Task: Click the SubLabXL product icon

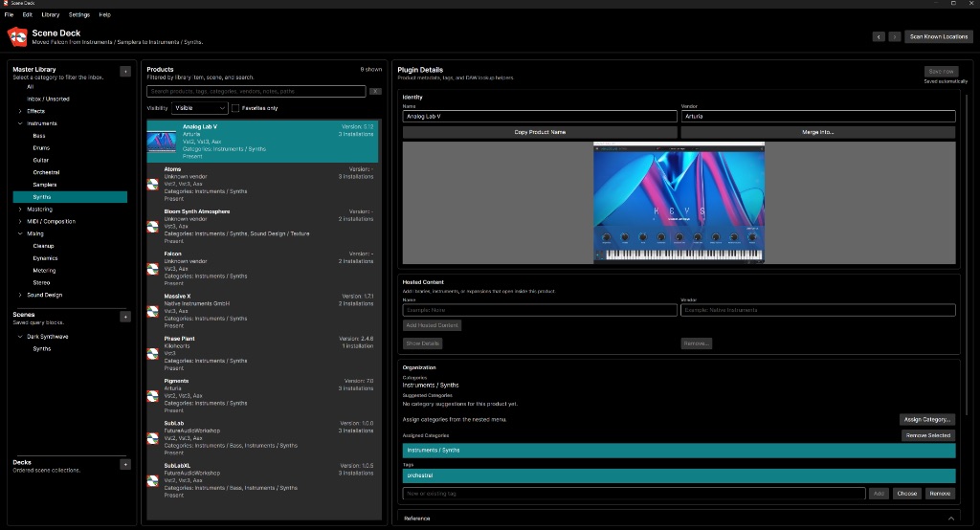Action: (152, 481)
